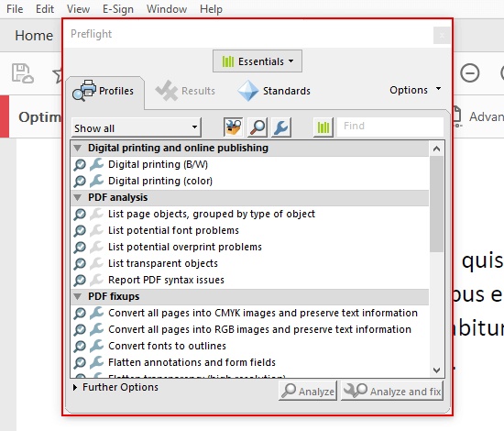Open the File menu
Screen dimensions: 504x431
click(15, 8)
